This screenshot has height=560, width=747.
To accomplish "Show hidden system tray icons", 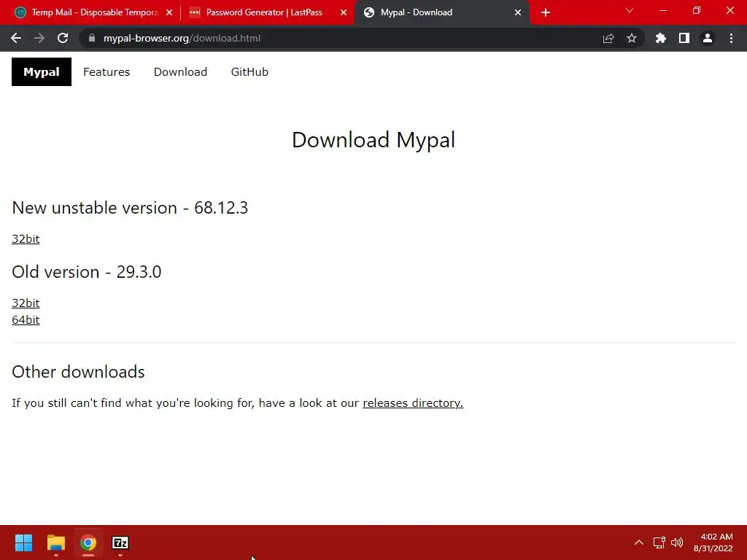I will click(639, 542).
